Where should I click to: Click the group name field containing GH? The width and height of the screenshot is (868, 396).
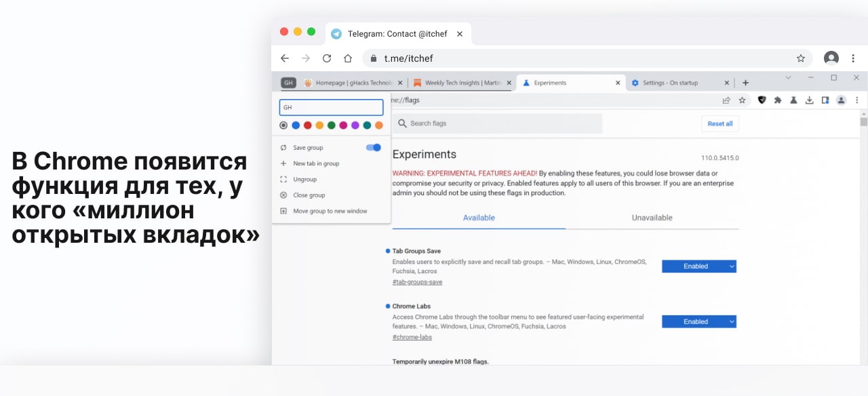click(331, 107)
